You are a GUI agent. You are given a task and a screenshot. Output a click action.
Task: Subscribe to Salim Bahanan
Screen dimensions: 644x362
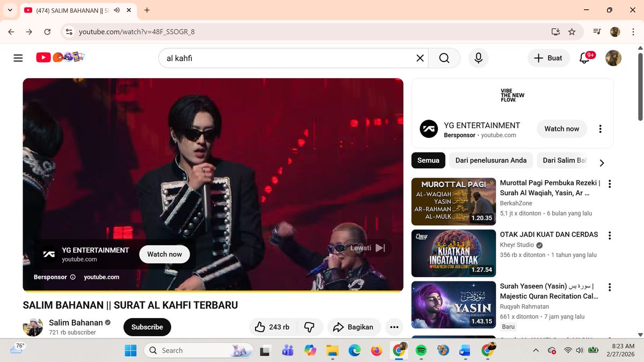coord(147,327)
